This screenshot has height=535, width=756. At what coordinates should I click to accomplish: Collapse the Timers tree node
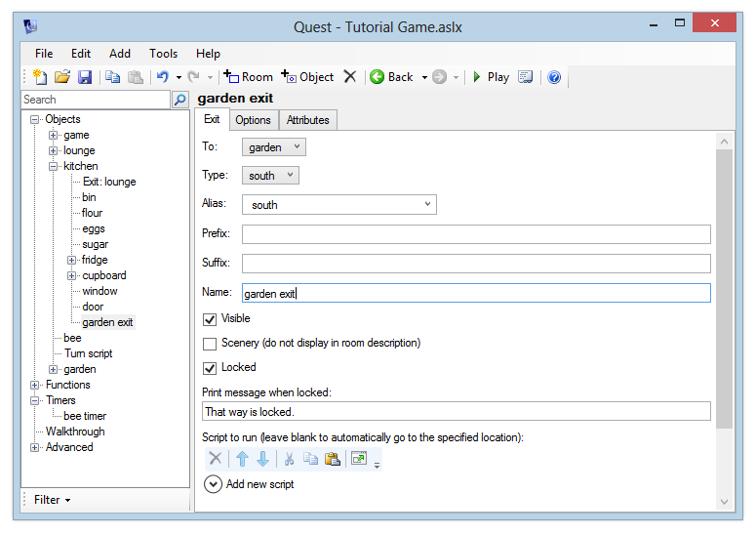click(x=35, y=400)
